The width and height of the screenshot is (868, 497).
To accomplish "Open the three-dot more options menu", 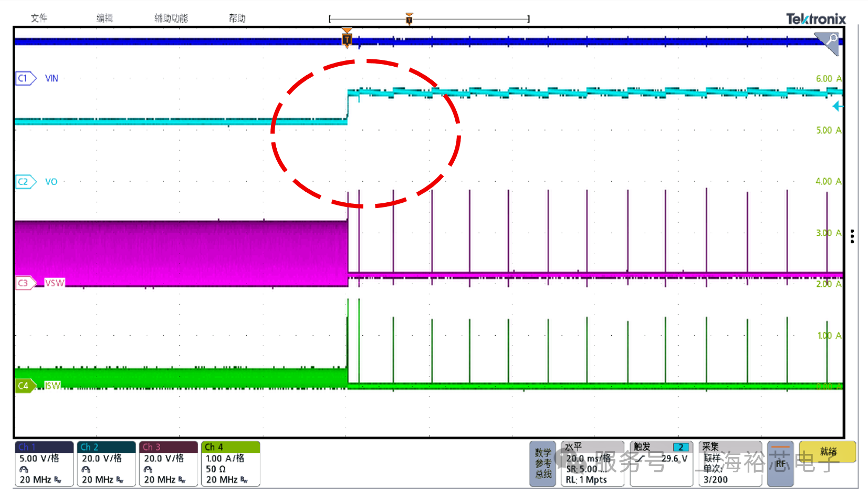I will 852,236.
